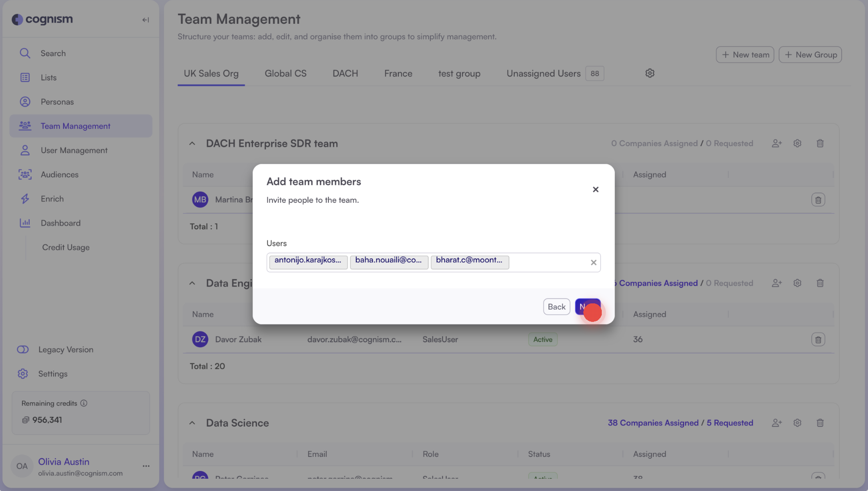868x491 pixels.
Task: Delete Davor Zubak using the trash icon
Action: [x=818, y=339]
